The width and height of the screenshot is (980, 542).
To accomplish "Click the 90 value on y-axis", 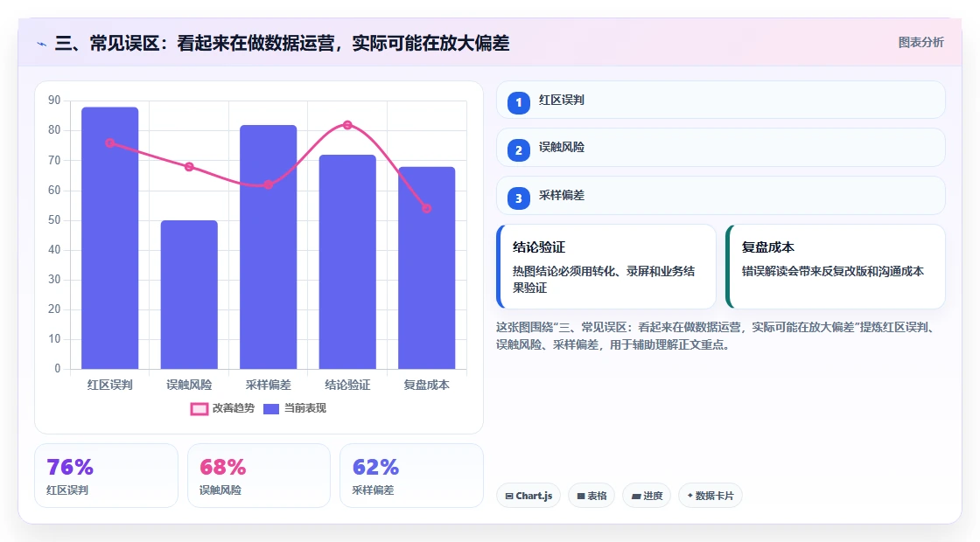I will tap(54, 101).
